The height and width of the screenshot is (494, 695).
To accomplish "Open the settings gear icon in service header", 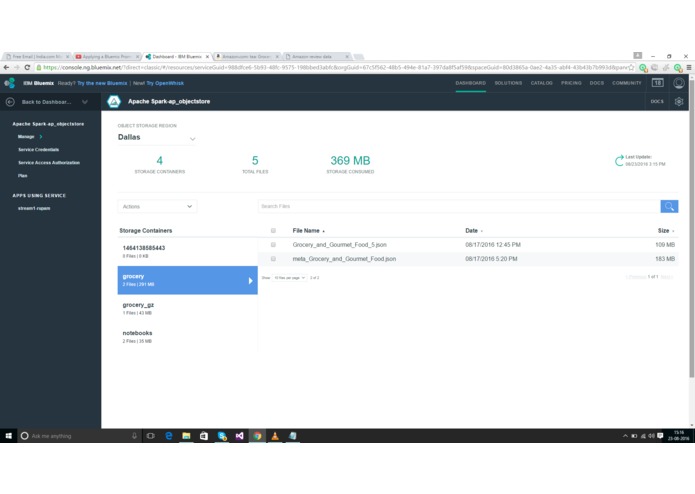I will 679,101.
